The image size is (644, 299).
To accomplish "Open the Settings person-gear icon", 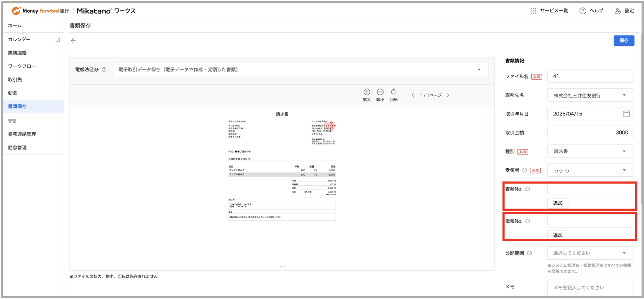I will tap(618, 11).
